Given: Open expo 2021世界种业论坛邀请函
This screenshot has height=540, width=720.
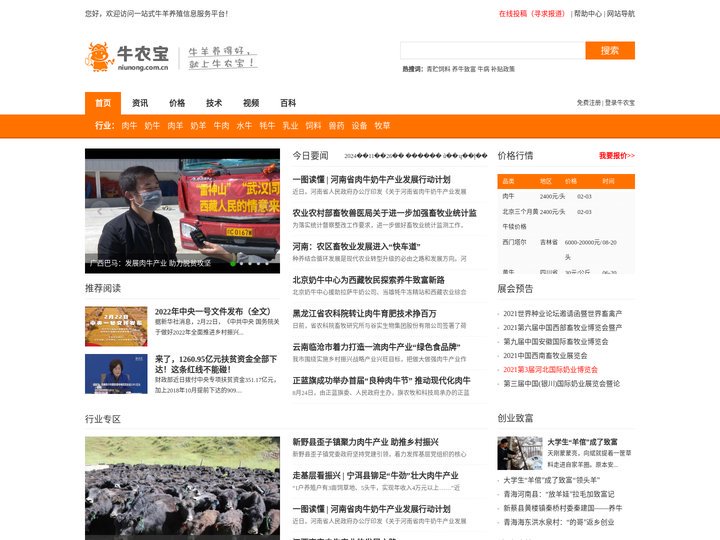Looking at the screenshot, I should pos(562,314).
